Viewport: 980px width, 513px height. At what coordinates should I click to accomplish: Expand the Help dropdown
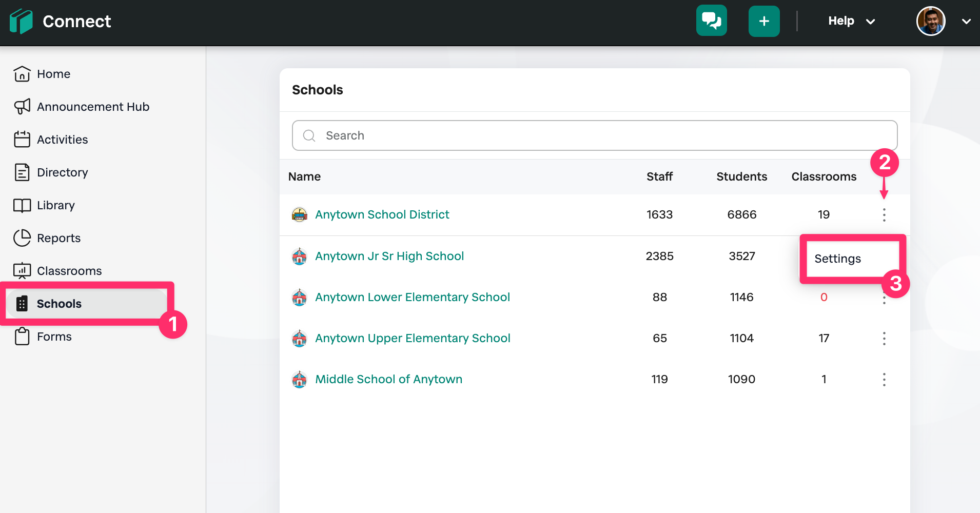pyautogui.click(x=851, y=21)
